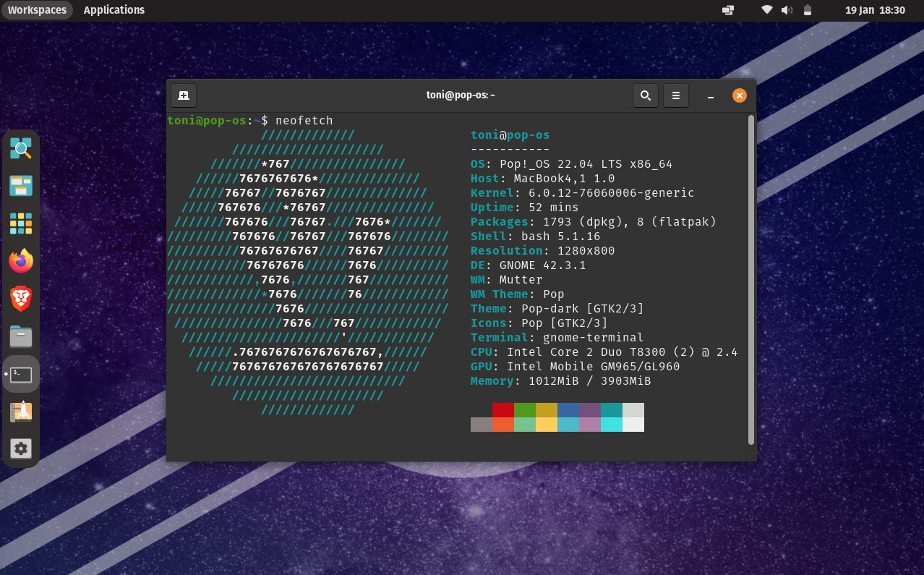Click the 'Resolution: 1280x800' line
The width and height of the screenshot is (924, 575).
coord(543,251)
